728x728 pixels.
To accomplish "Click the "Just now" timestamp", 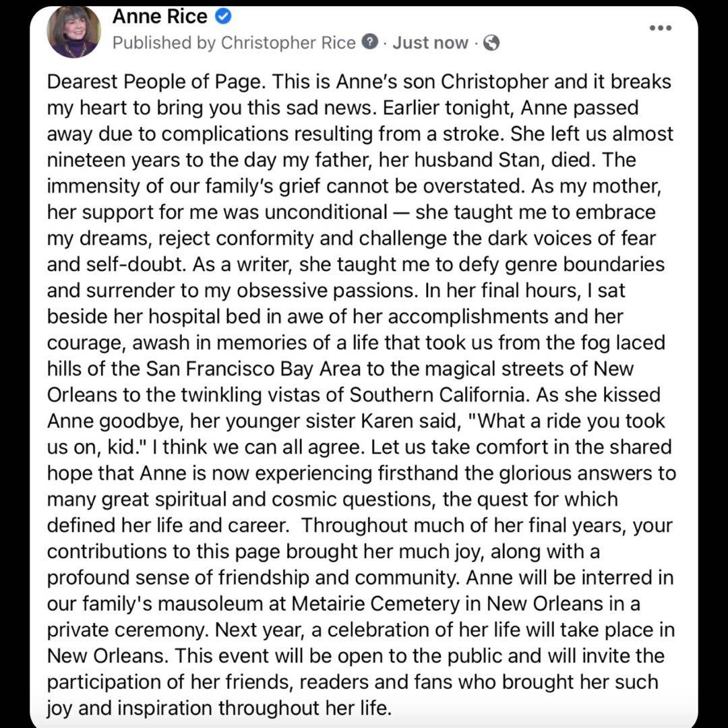I will pyautogui.click(x=430, y=42).
